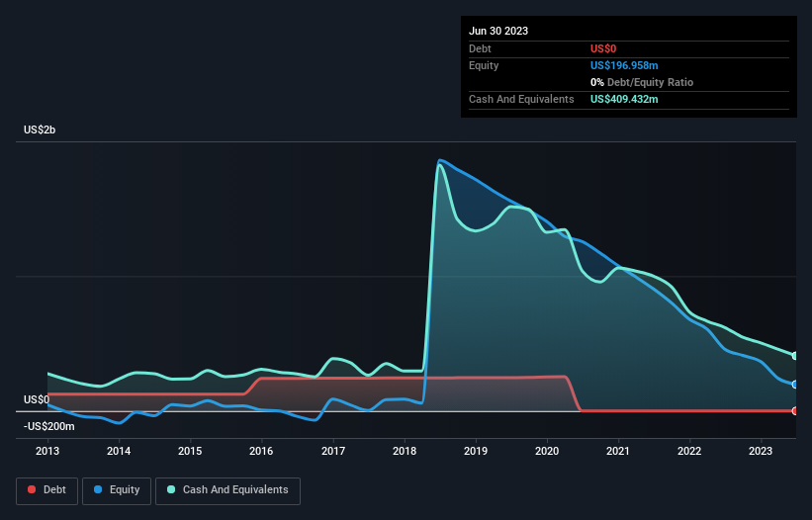Click the Cash And Equivalents tooltip label

coord(521,99)
